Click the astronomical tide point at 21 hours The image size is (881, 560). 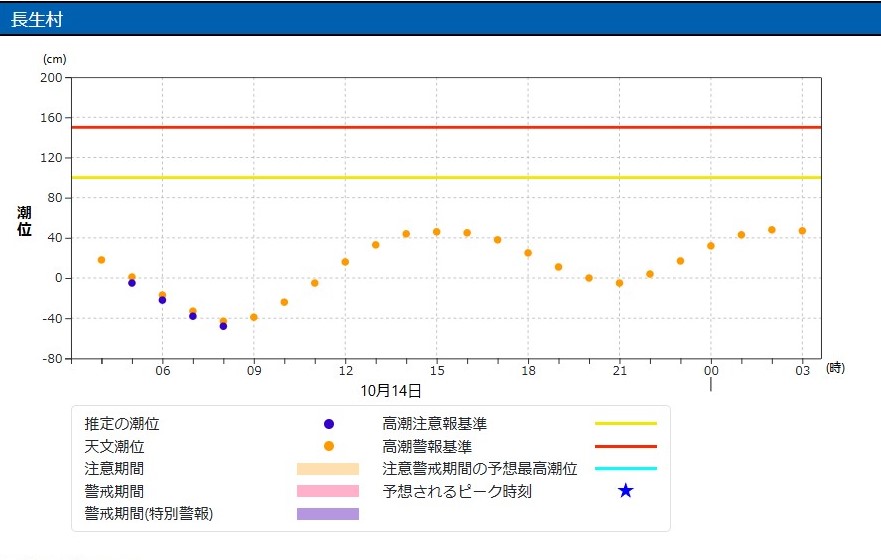[619, 283]
